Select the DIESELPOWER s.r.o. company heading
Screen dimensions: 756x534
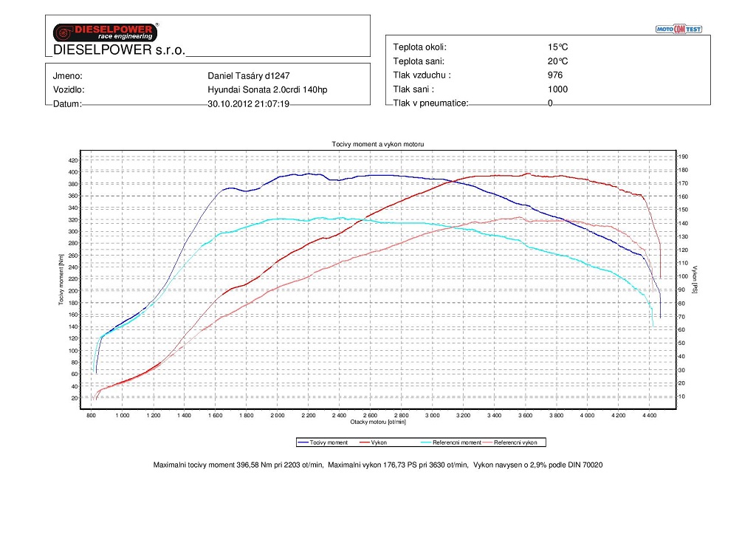[x=119, y=51]
